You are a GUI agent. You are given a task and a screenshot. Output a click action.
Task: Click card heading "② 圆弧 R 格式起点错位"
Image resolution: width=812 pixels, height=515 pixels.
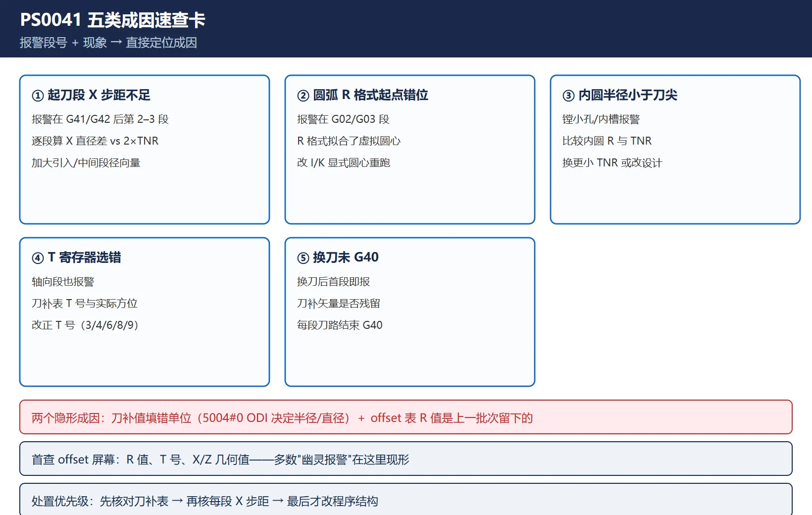coord(362,95)
